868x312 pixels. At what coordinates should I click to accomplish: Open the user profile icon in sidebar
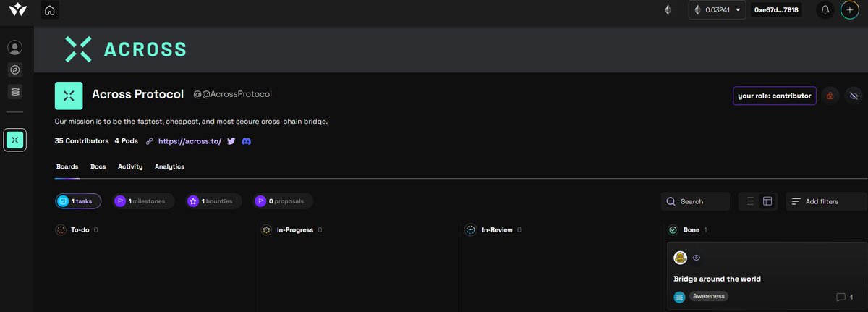15,48
